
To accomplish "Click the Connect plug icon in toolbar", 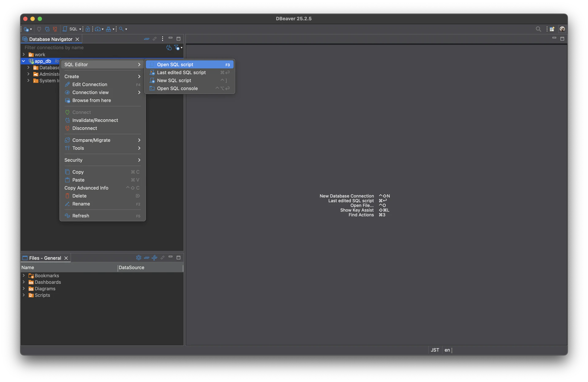I will pyautogui.click(x=39, y=29).
